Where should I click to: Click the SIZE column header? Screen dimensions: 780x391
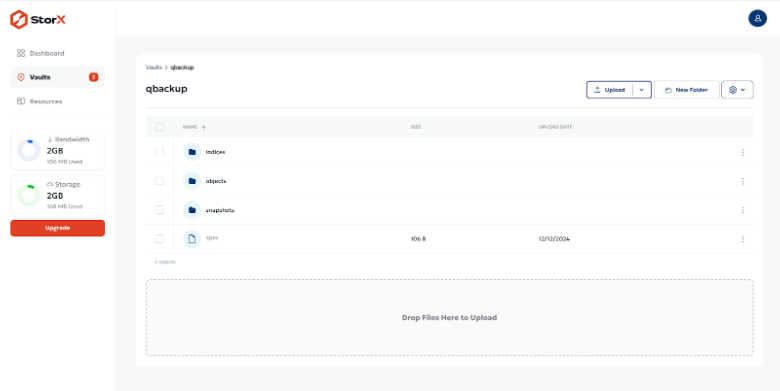416,127
